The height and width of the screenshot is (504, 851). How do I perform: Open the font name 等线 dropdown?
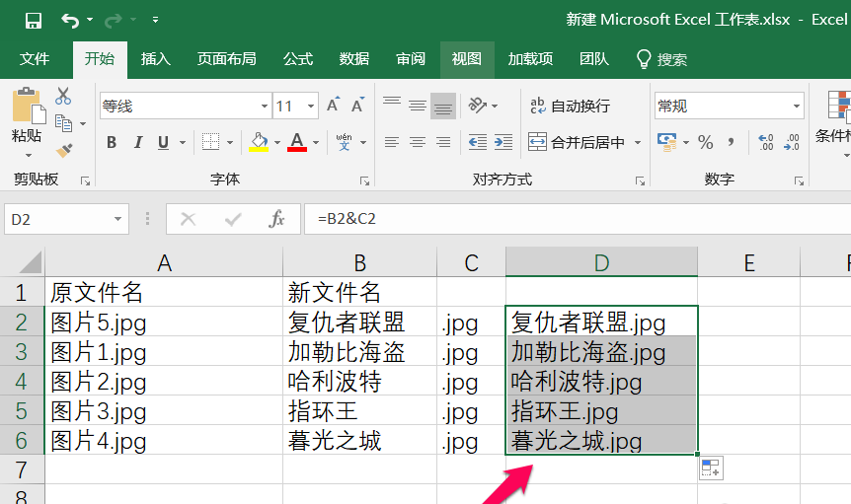265,107
